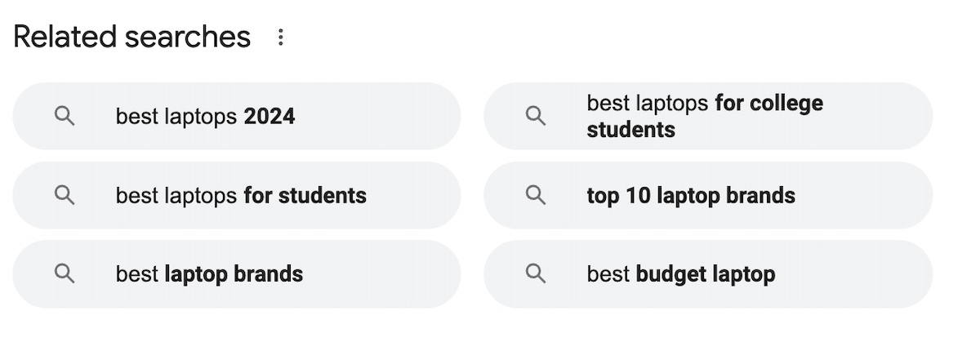Open the 'best laptop brands' related search
The width and height of the screenshot is (980, 342).
209,273
